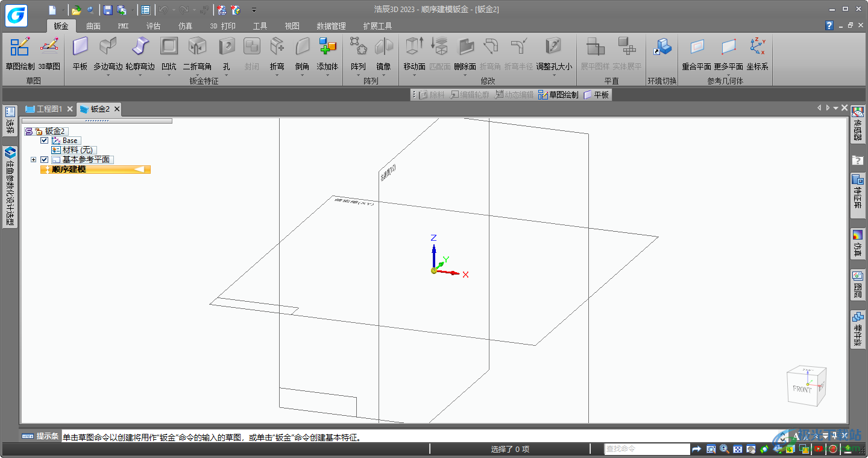This screenshot has height=458, width=868.
Task: Open the 图层 side panel
Action: [x=857, y=285]
